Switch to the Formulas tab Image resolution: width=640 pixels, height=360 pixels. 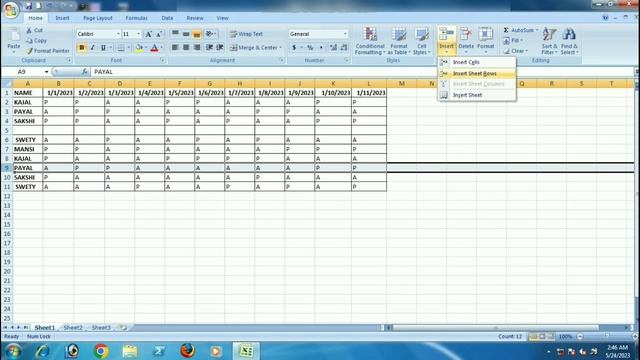136,18
